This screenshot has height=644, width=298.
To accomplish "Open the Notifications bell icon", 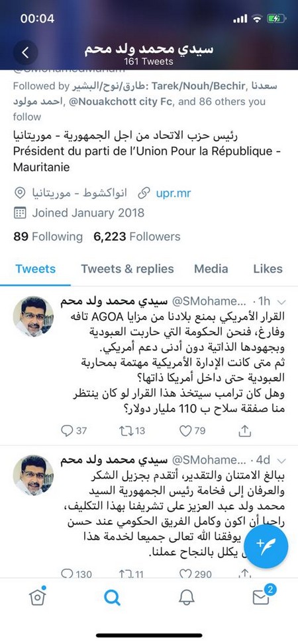I will click(x=187, y=598).
